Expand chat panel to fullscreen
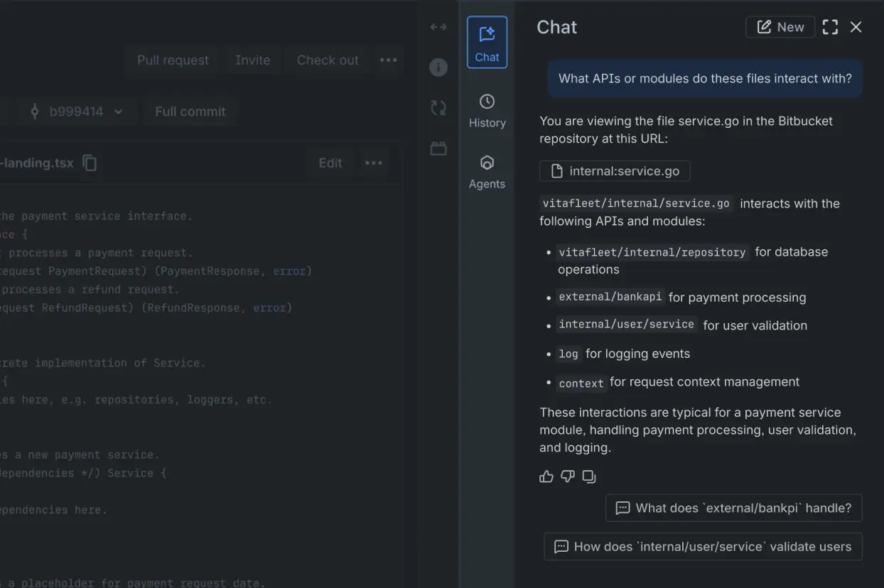Screen dimensions: 884x588 (830, 27)
